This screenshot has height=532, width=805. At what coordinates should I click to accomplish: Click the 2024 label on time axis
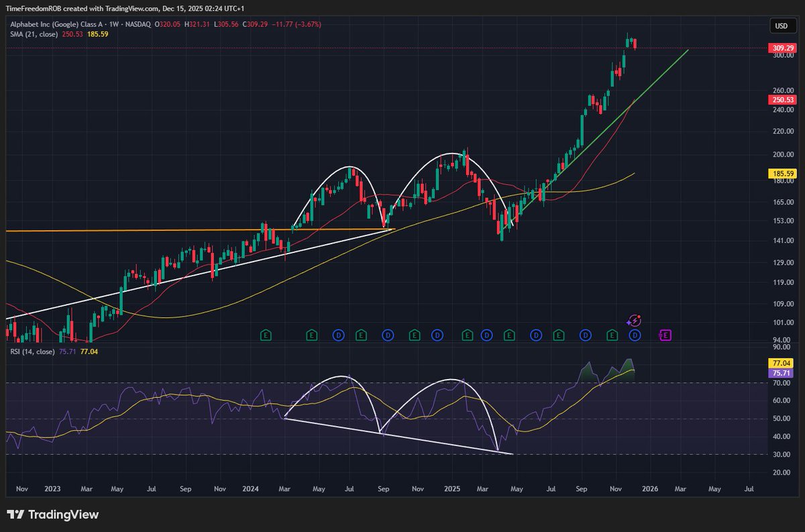[250, 489]
